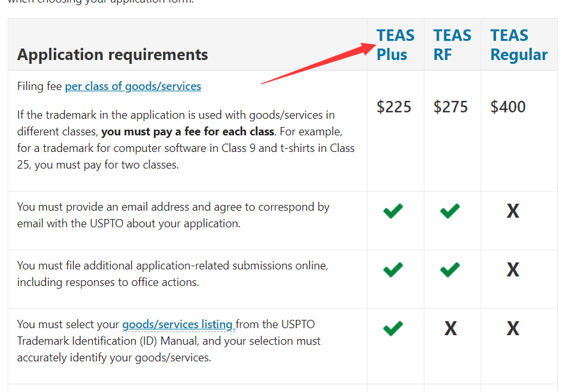Click the TEAS RF column header
The height and width of the screenshot is (392, 567).
pos(452,45)
